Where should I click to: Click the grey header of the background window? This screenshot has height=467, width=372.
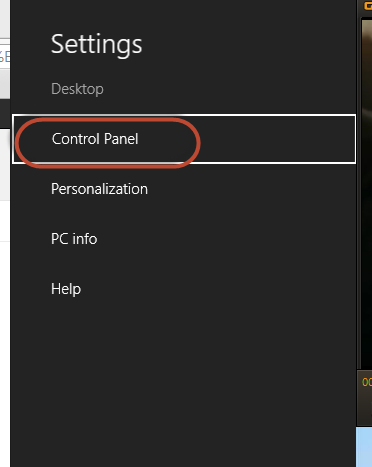tap(5, 83)
